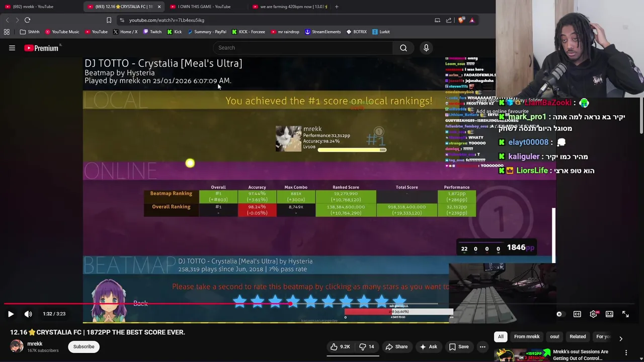Dislike the video
644x362 pixels.
pyautogui.click(x=366, y=346)
